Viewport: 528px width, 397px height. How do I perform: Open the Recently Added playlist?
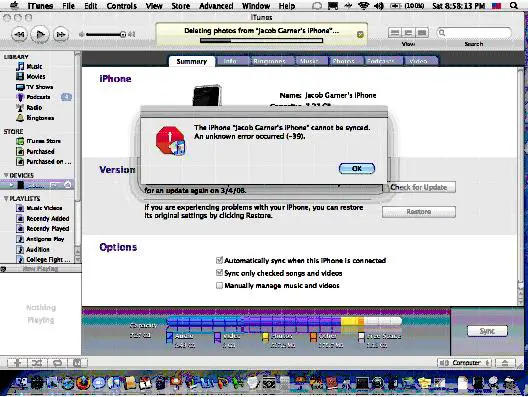pyautogui.click(x=47, y=219)
